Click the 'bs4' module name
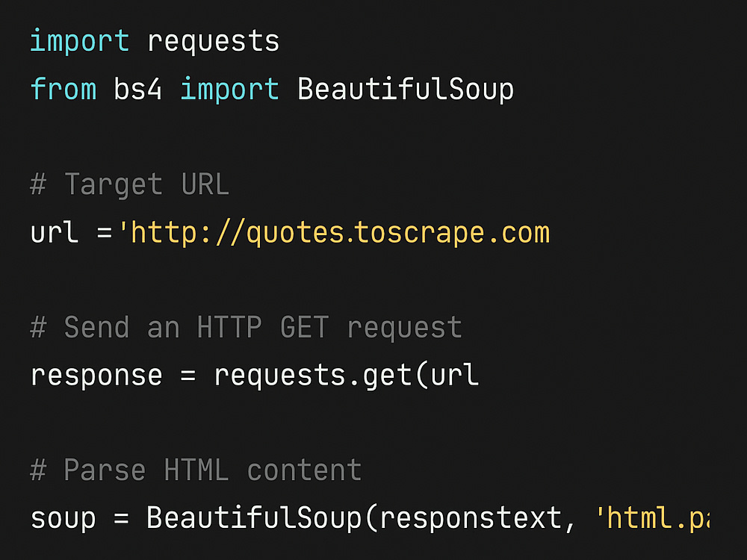This screenshot has height=560, width=747. 137,89
